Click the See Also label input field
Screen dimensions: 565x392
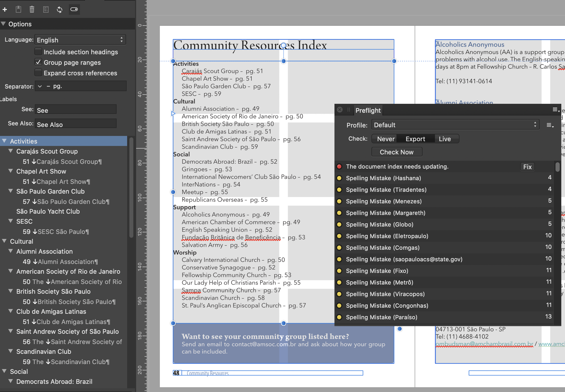[x=75, y=124]
